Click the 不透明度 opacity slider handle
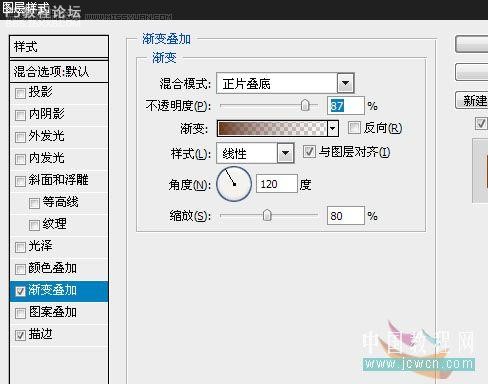The width and height of the screenshot is (488, 384). tap(305, 105)
